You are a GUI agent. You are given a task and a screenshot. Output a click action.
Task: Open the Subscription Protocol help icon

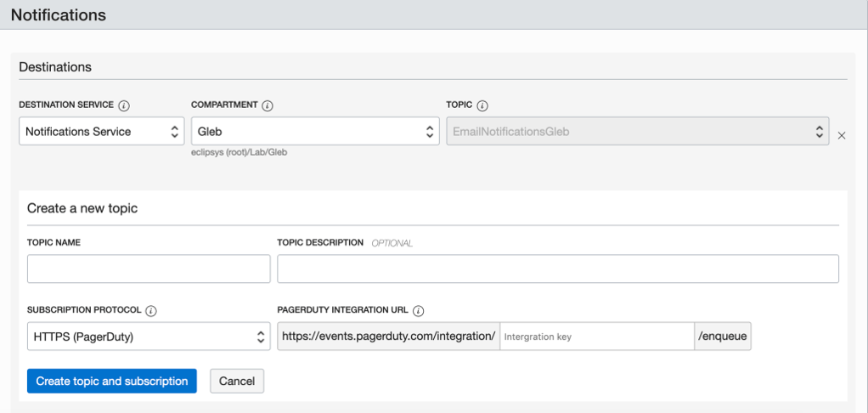[x=150, y=311]
